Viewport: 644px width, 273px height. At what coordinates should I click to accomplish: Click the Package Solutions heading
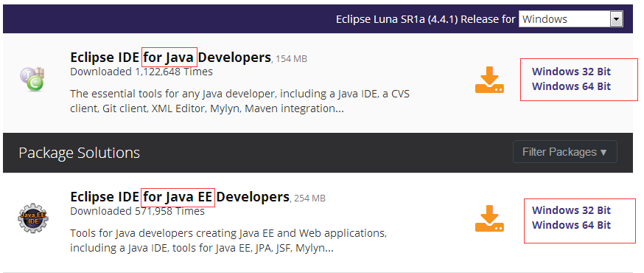(x=80, y=153)
